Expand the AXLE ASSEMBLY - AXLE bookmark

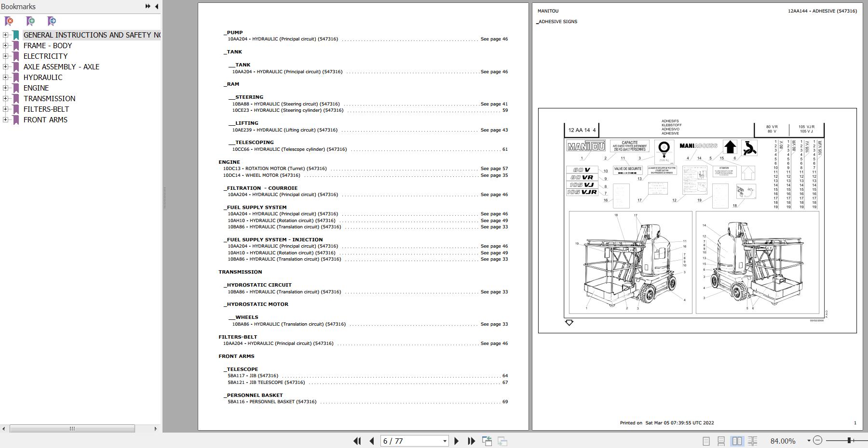(x=5, y=66)
